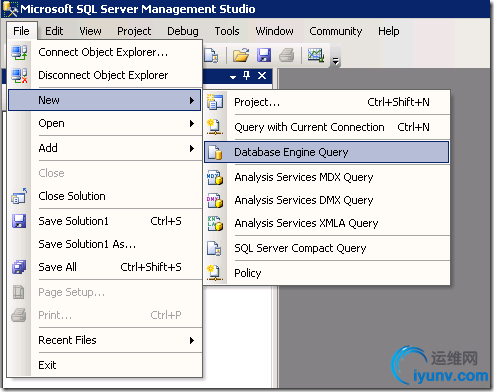Select Save Solution1 menu entry

pos(105,221)
